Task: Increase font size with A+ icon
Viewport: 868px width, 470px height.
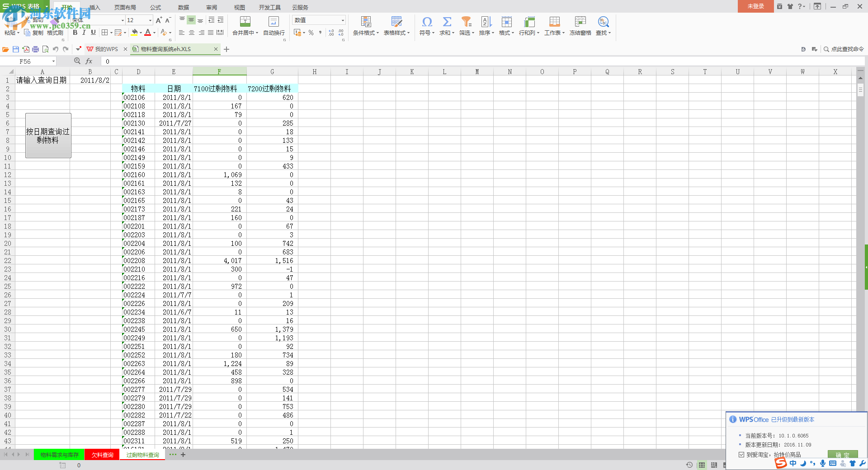Action: pyautogui.click(x=159, y=20)
